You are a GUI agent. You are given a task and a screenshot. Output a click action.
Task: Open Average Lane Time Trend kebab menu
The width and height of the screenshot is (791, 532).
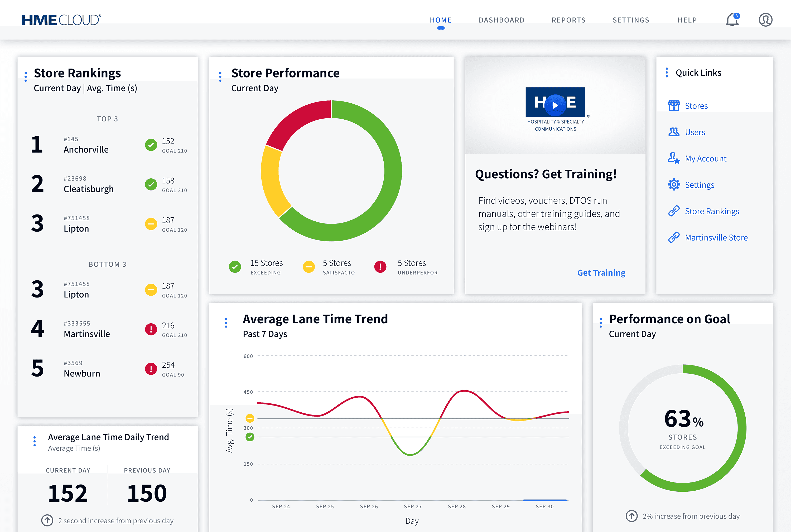click(226, 323)
